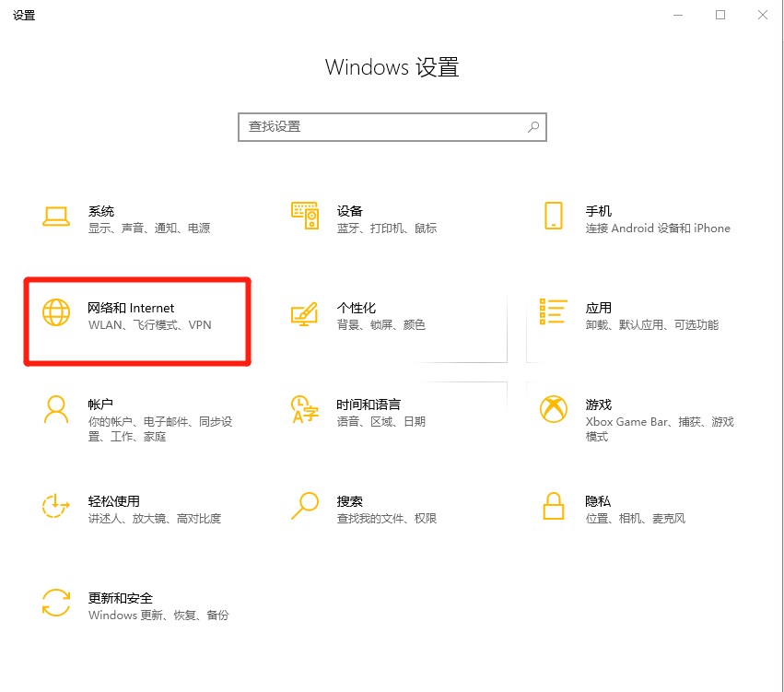Go to 时间和语言 settings
Screen dimensions: 784x692
(369, 405)
